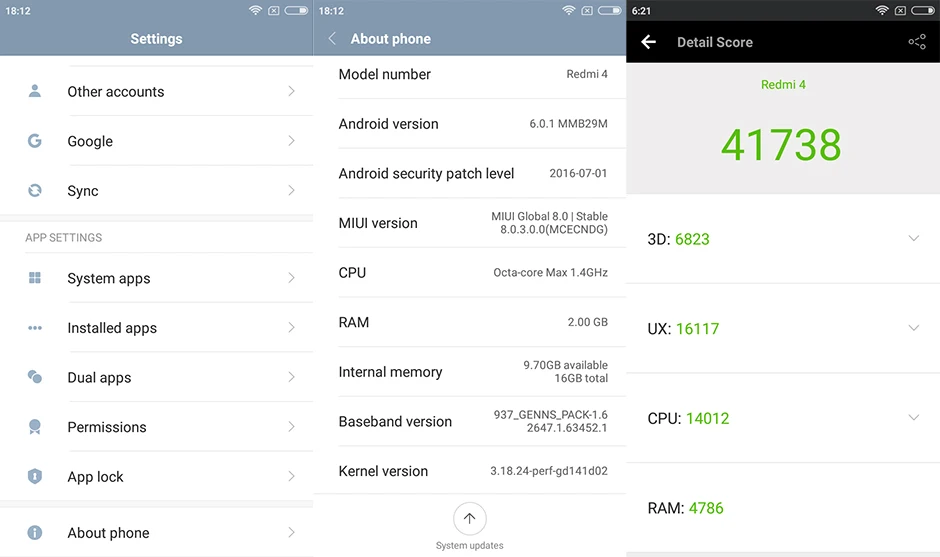Tap the CPU Octa-core Max 1.4GHz row
Image resolution: width=940 pixels, height=557 pixels.
click(x=469, y=272)
